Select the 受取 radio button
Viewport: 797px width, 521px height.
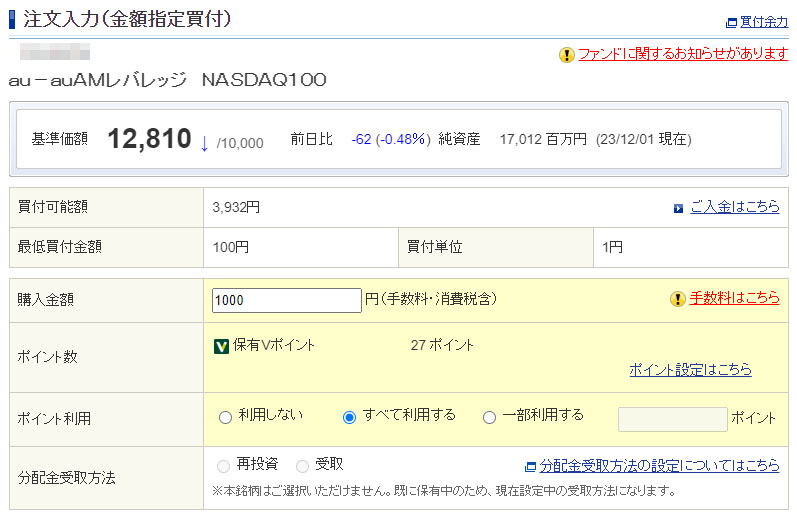pyautogui.click(x=302, y=466)
